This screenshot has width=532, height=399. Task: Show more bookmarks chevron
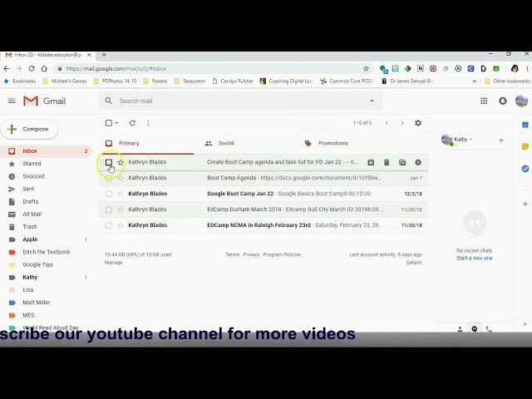475,81
